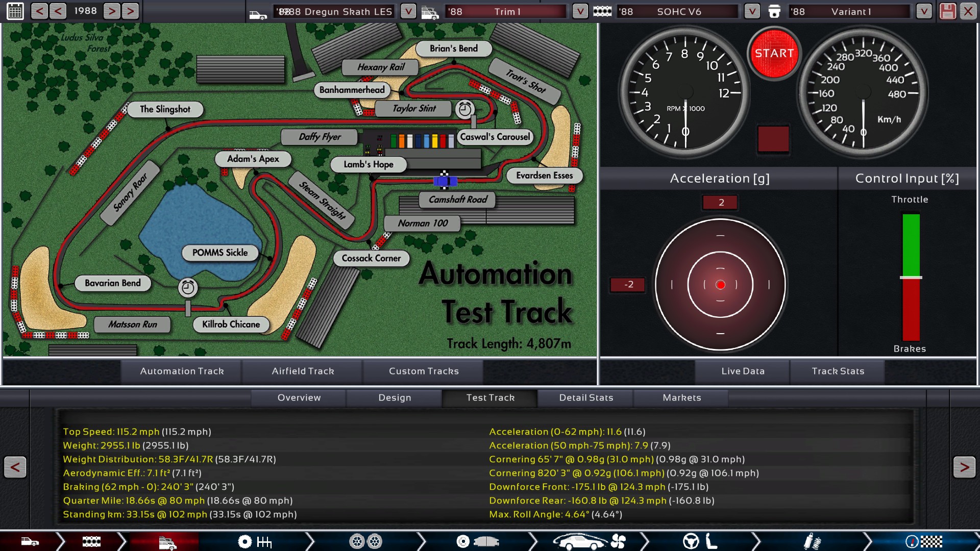Open the wheels and tires step icon
Viewport: 980px width, 551px height.
(365, 541)
